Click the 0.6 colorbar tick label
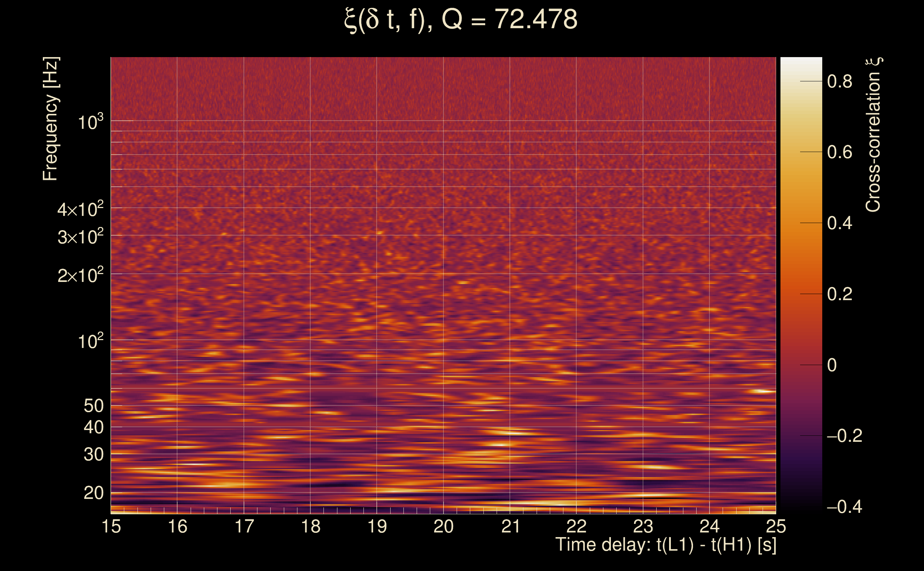This screenshot has width=924, height=571. pyautogui.click(x=839, y=152)
